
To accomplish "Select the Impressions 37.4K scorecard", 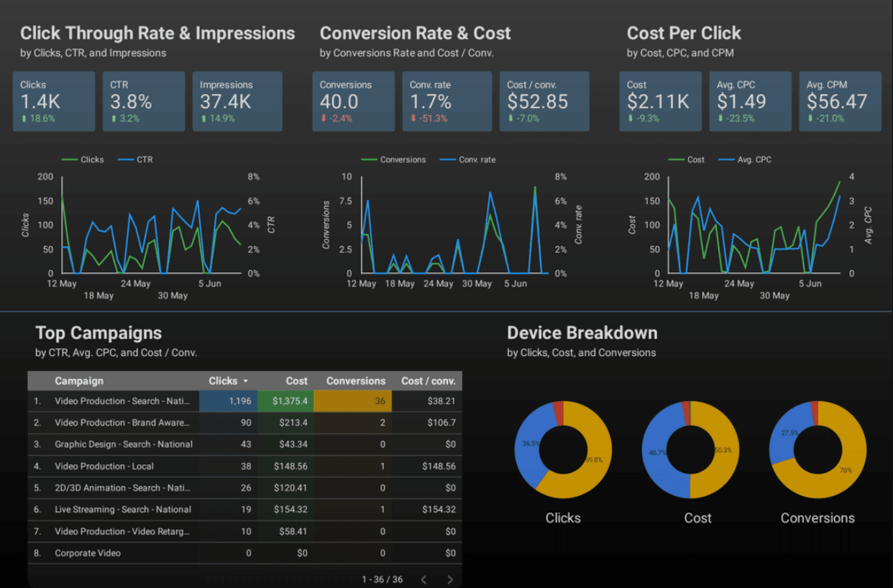I will [x=237, y=101].
